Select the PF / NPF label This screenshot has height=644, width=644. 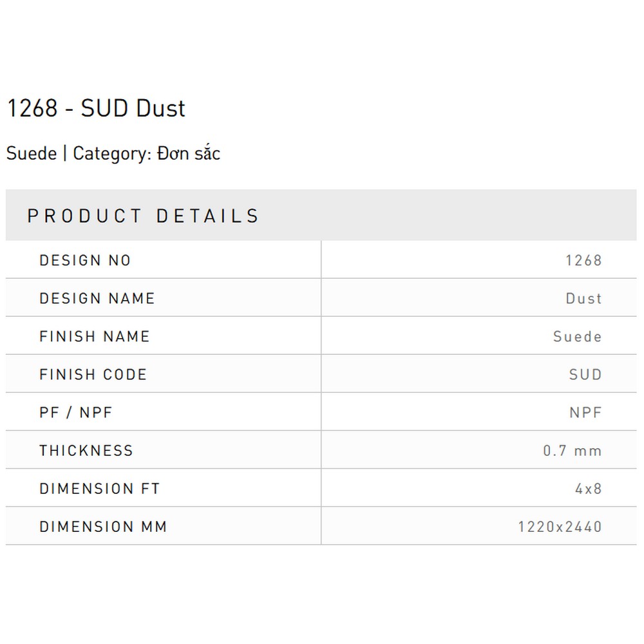click(x=76, y=412)
